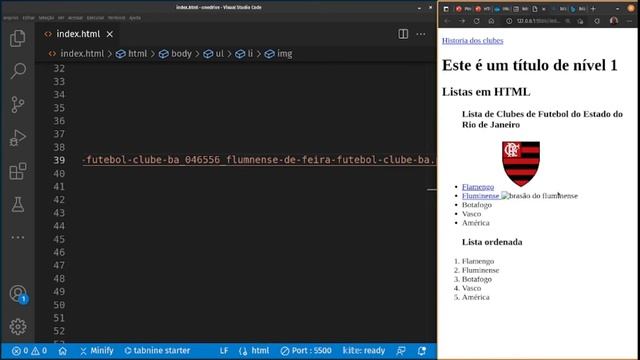
Task: Open the Testing flask view
Action: click(18, 204)
